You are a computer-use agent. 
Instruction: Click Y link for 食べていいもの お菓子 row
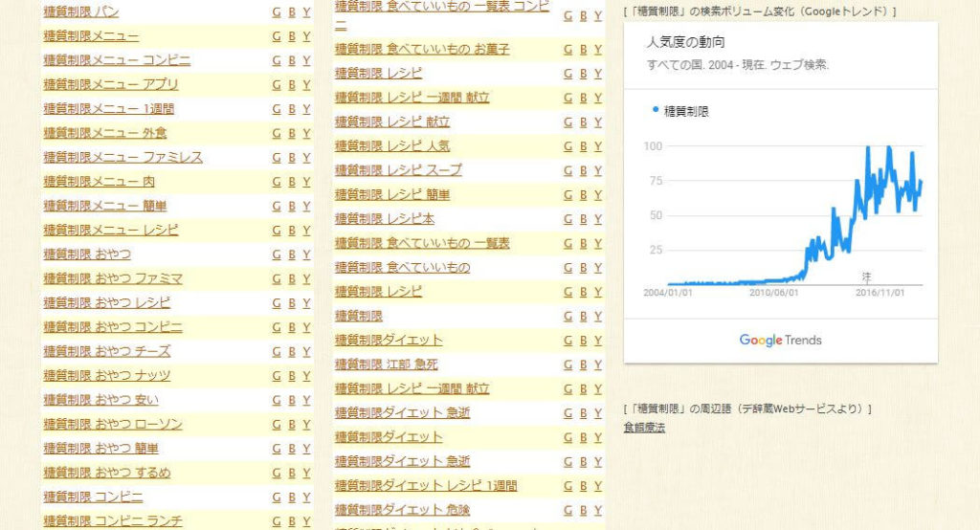(x=597, y=50)
